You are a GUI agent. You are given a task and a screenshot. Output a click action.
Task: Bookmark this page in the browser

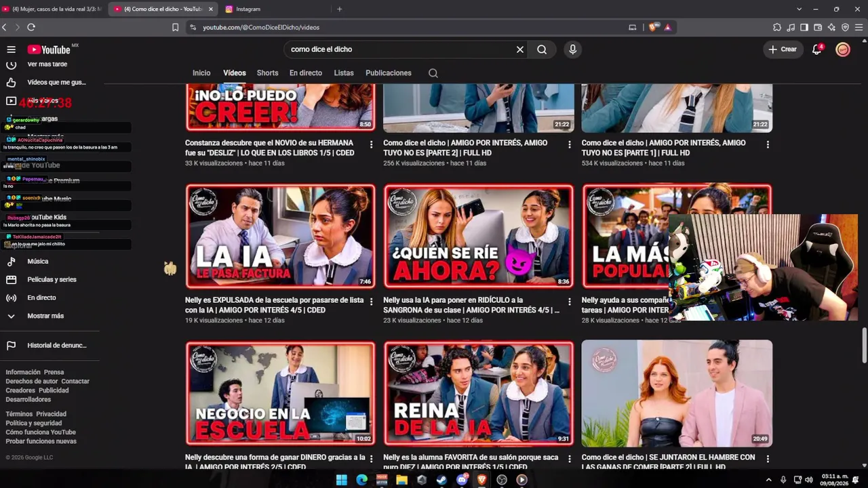[175, 27]
